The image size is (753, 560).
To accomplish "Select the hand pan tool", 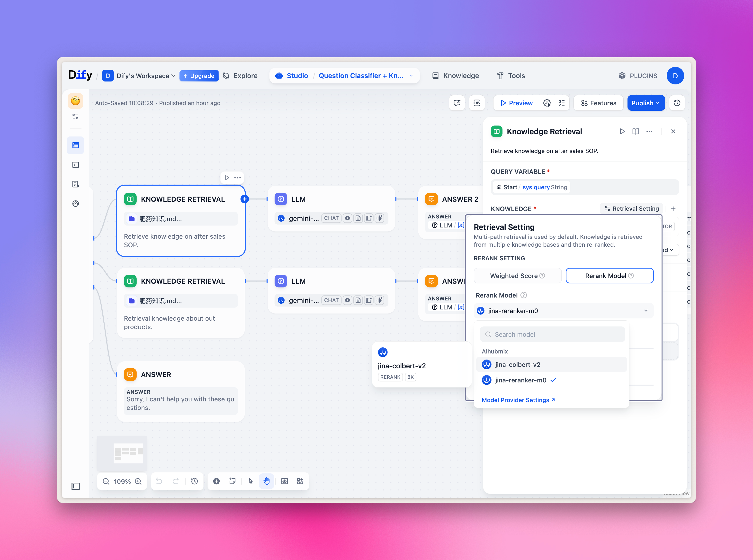I will pos(267,481).
